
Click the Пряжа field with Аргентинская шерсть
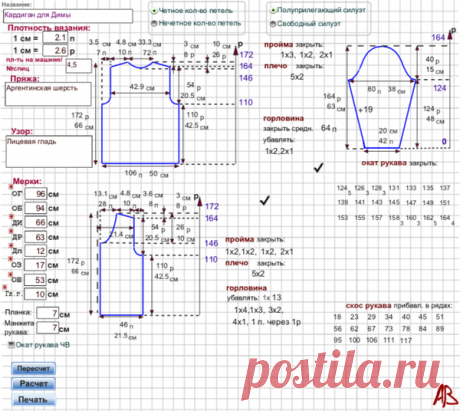pos(48,94)
